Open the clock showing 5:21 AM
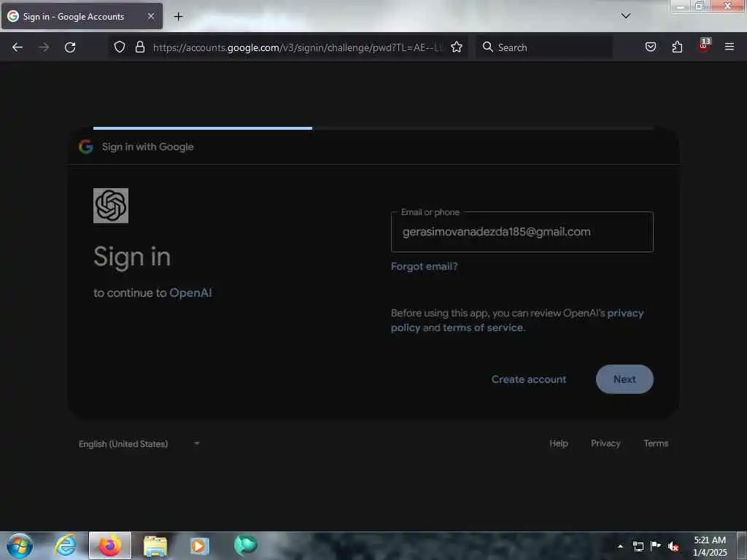Image resolution: width=747 pixels, height=560 pixels. [x=710, y=546]
